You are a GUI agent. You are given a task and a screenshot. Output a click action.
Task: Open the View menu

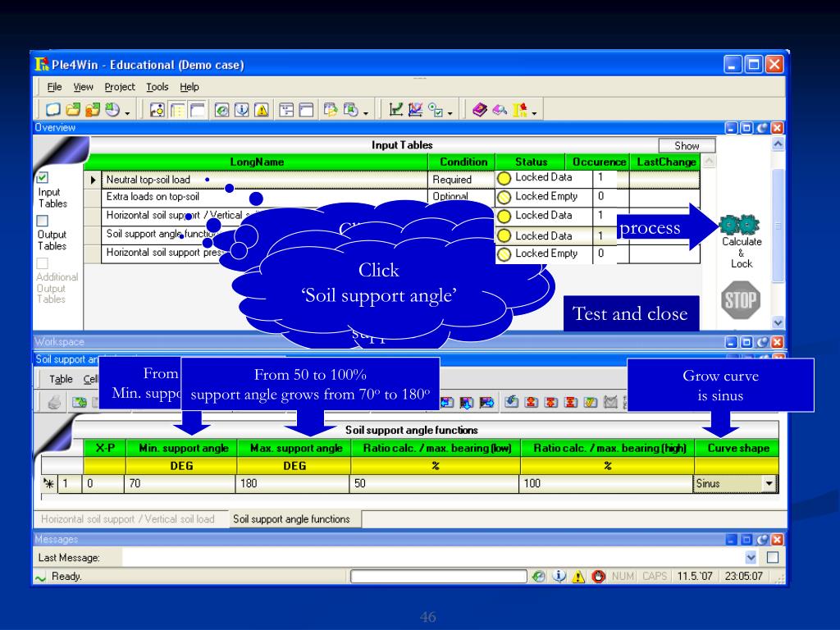click(x=83, y=87)
